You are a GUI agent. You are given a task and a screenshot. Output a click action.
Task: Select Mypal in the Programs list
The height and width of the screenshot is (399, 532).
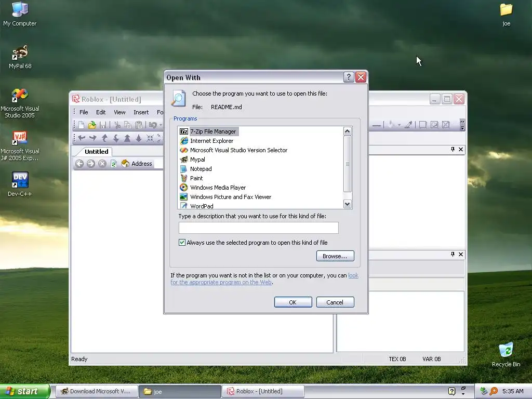tap(192, 159)
